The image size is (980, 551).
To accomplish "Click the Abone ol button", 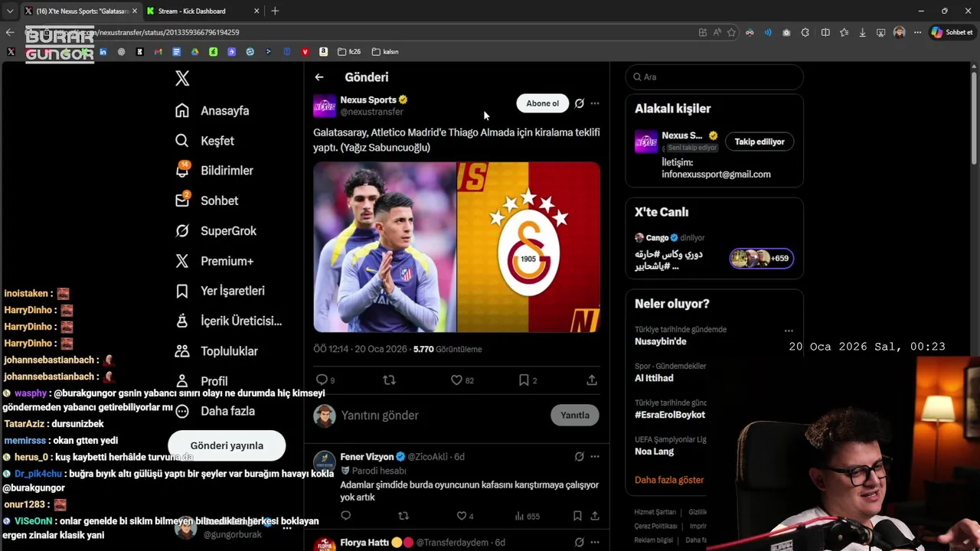I will 542,103.
